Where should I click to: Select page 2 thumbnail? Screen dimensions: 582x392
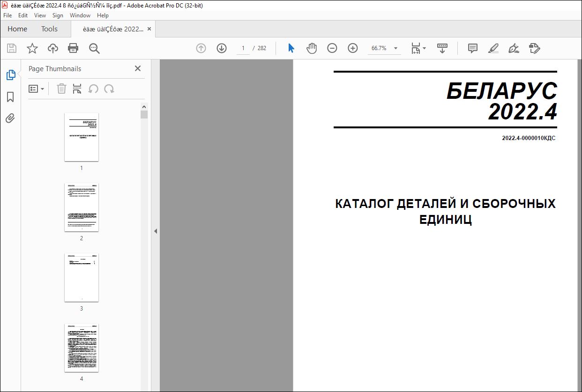point(82,207)
